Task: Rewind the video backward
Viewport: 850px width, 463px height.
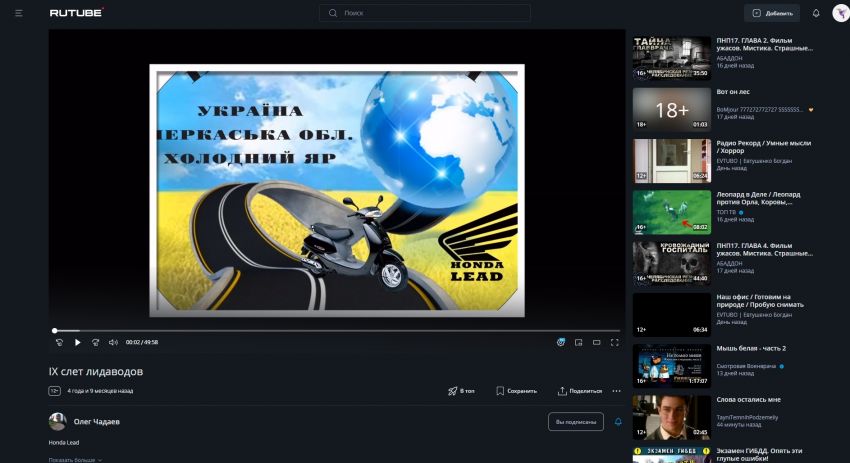Action: [60, 342]
